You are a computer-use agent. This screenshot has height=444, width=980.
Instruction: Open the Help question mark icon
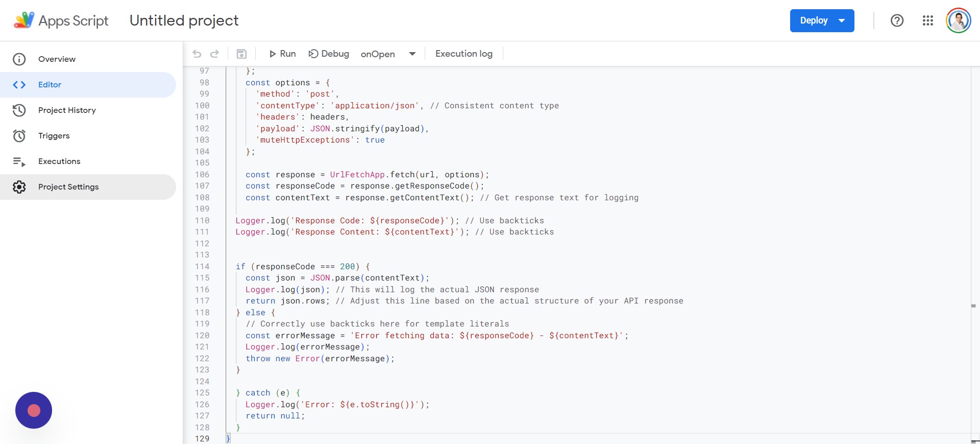pos(897,20)
